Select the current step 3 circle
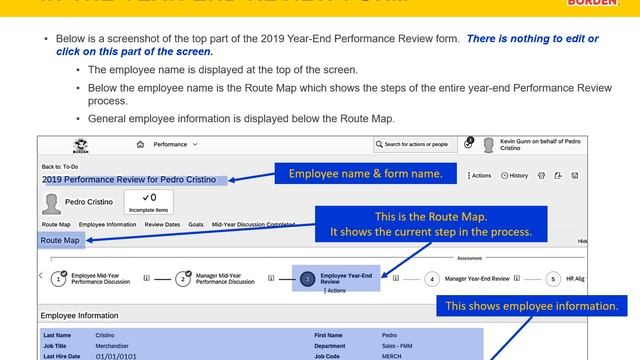 click(x=307, y=279)
